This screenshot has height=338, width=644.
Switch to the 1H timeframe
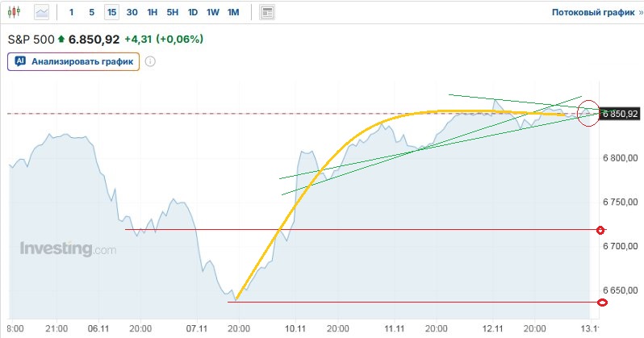152,12
